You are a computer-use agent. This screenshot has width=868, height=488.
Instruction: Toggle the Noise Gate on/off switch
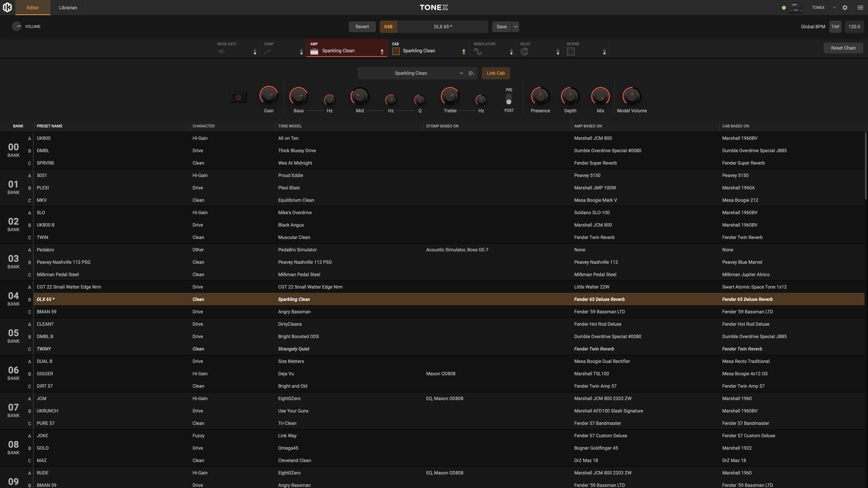[255, 52]
